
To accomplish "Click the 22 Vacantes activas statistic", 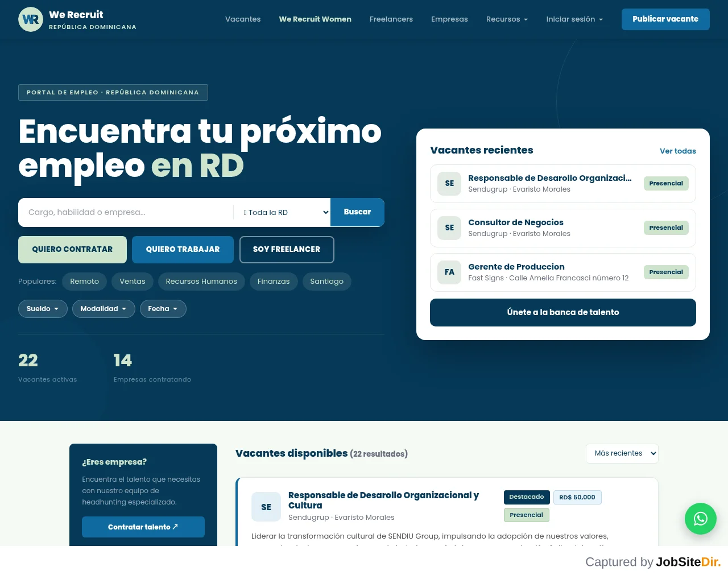I will pyautogui.click(x=48, y=367).
